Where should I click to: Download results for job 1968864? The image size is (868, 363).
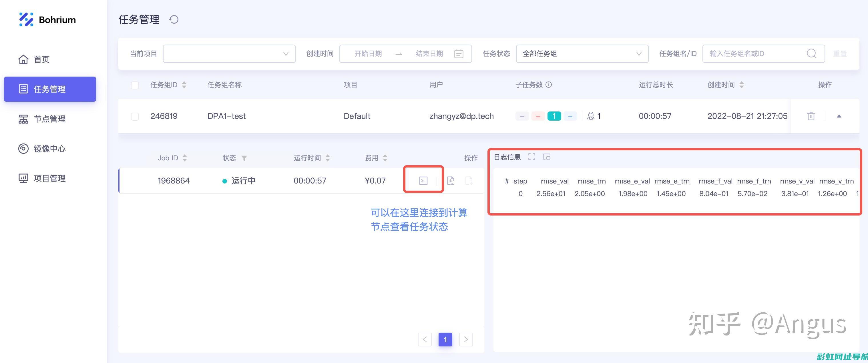click(451, 181)
